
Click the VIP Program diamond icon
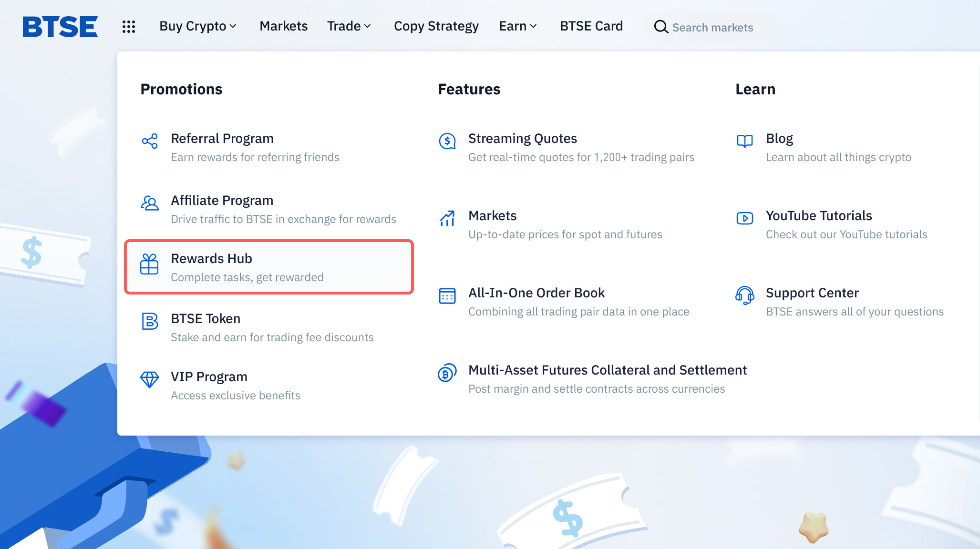pyautogui.click(x=149, y=377)
